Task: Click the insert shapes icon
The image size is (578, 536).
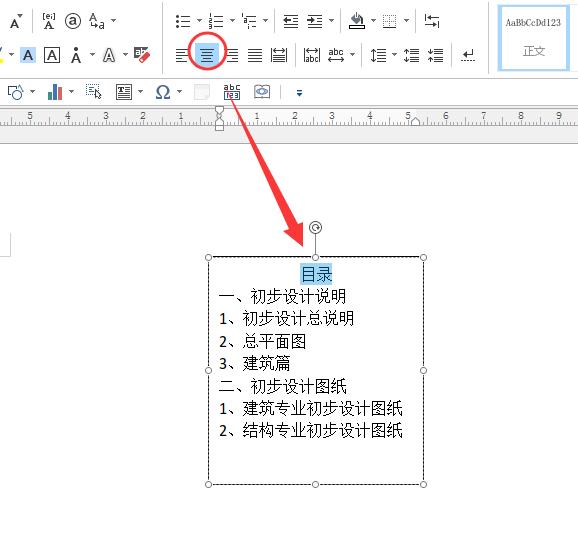Action: tap(15, 92)
